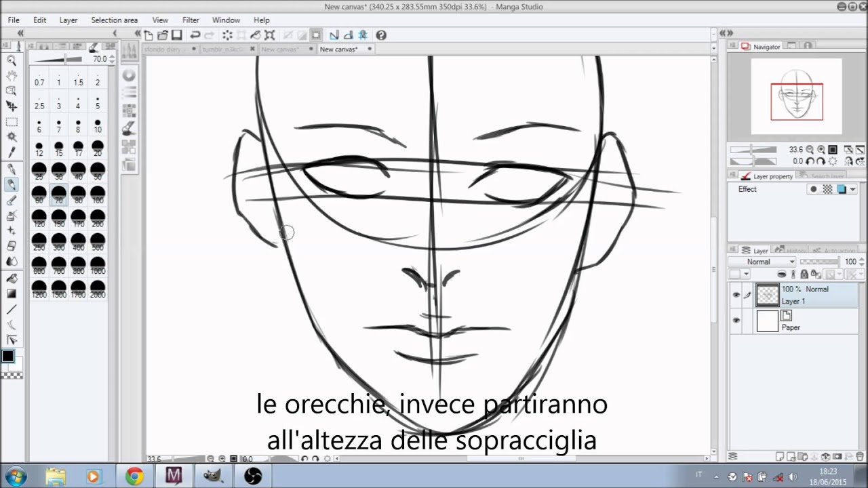Select brush size 12 preset

39,149
